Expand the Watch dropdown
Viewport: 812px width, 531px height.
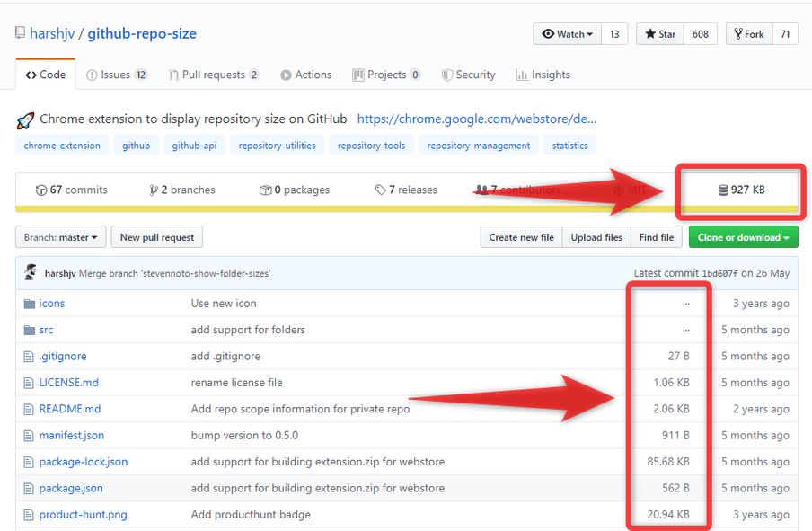tap(567, 34)
